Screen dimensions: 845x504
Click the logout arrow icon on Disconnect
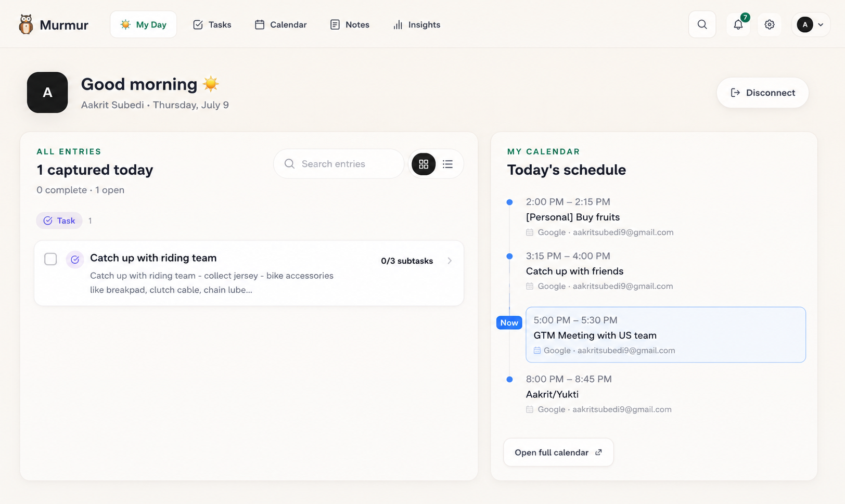click(x=735, y=93)
